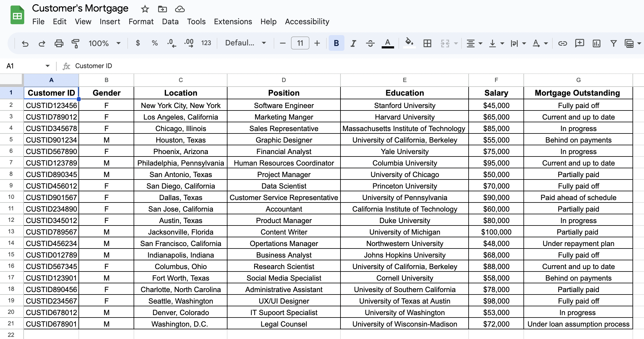Toggle Strikethrough formatting
Screen dimensions: 644x339
pyautogui.click(x=370, y=43)
